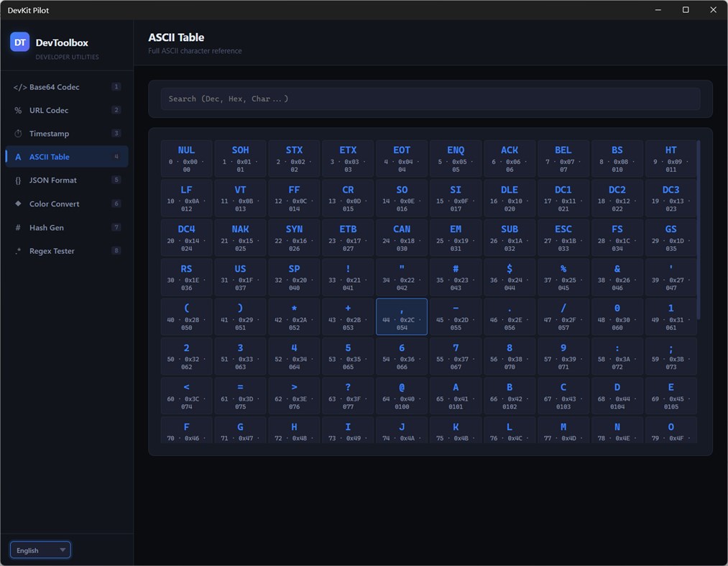Image resolution: width=728 pixels, height=566 pixels.
Task: Select the highlighted comma cell 0x2C
Action: [402, 316]
